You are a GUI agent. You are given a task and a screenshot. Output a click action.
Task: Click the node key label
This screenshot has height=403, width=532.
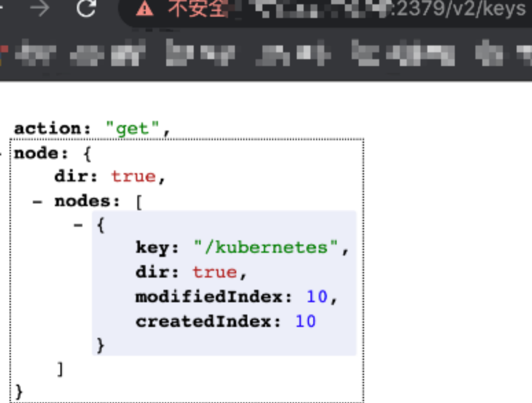pyautogui.click(x=41, y=153)
